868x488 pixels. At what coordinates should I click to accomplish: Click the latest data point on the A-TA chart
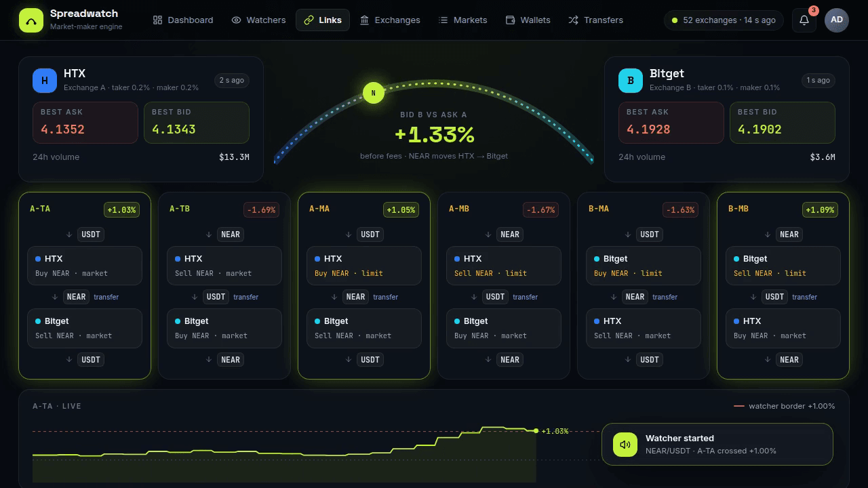536,431
